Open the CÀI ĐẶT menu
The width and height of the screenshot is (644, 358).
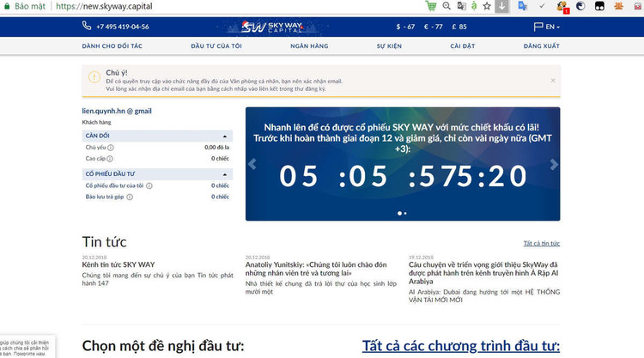[463, 46]
